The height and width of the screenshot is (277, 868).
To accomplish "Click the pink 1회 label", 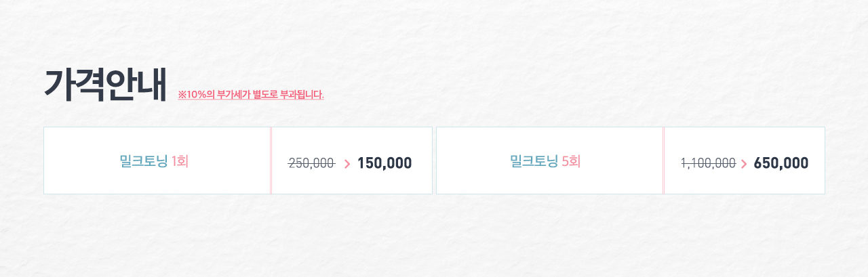I will (x=180, y=161).
